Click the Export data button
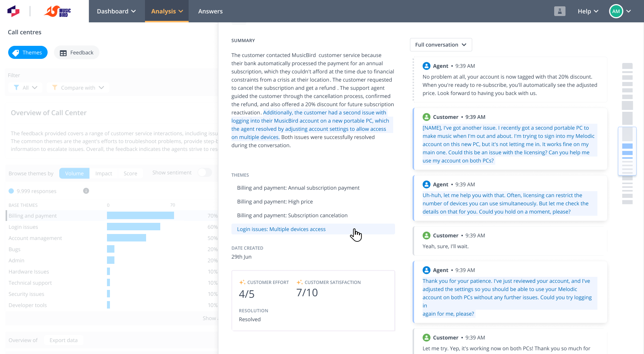This screenshot has height=354, width=644. point(64,340)
